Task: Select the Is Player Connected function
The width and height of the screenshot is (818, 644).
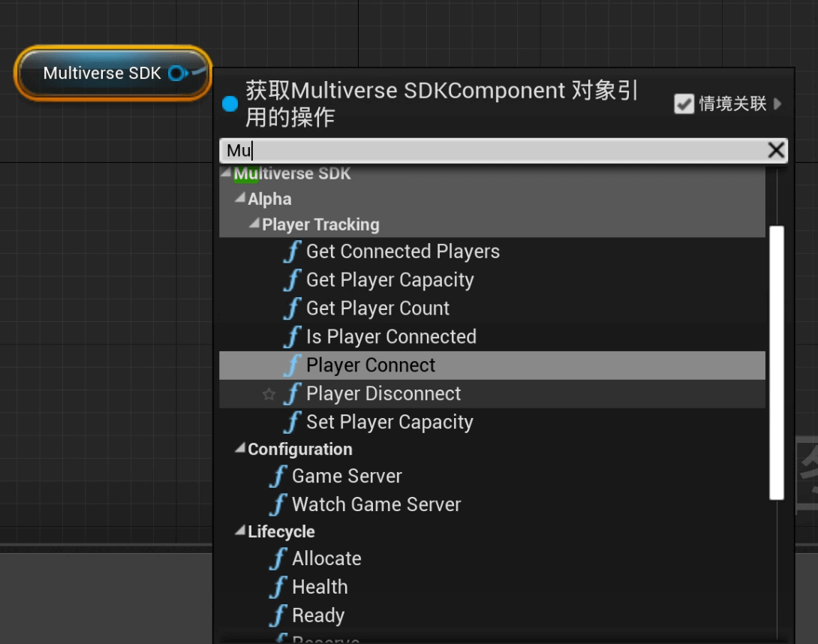Action: click(391, 337)
